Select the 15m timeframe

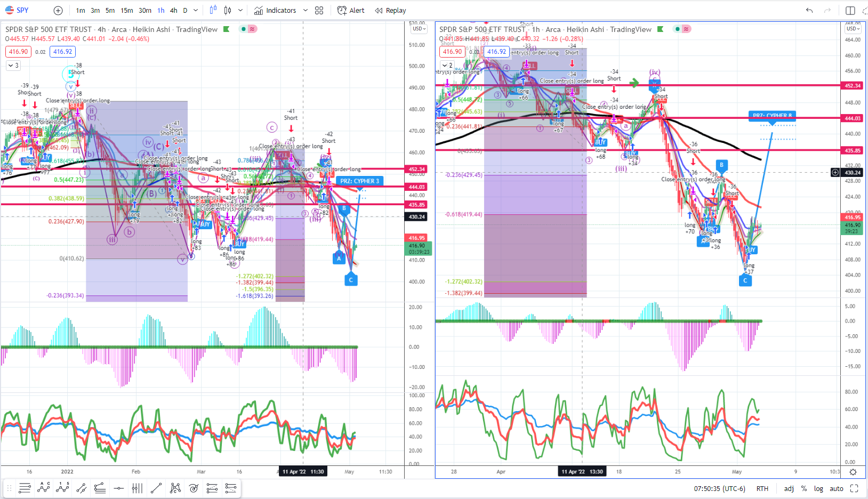[127, 10]
